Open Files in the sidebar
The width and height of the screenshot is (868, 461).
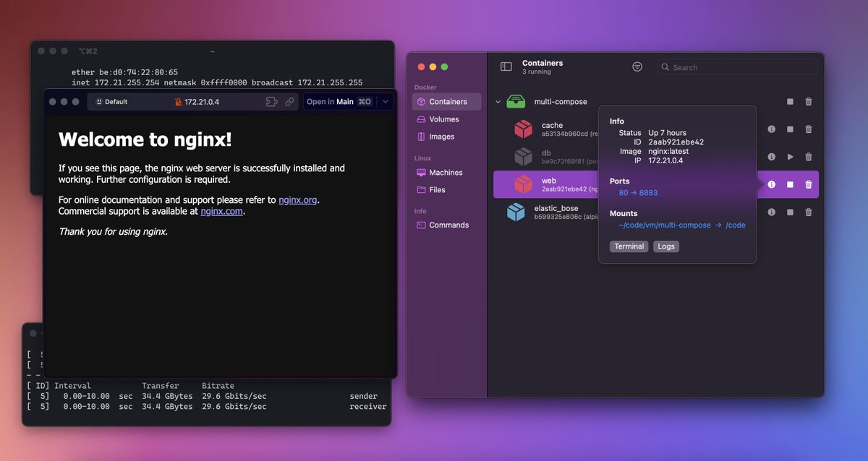click(x=446, y=190)
